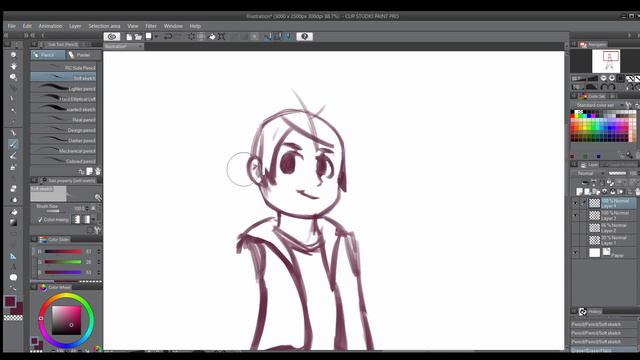Screen dimensions: 640x360
Task: Open the Layer menu
Action: pyautogui.click(x=75, y=26)
